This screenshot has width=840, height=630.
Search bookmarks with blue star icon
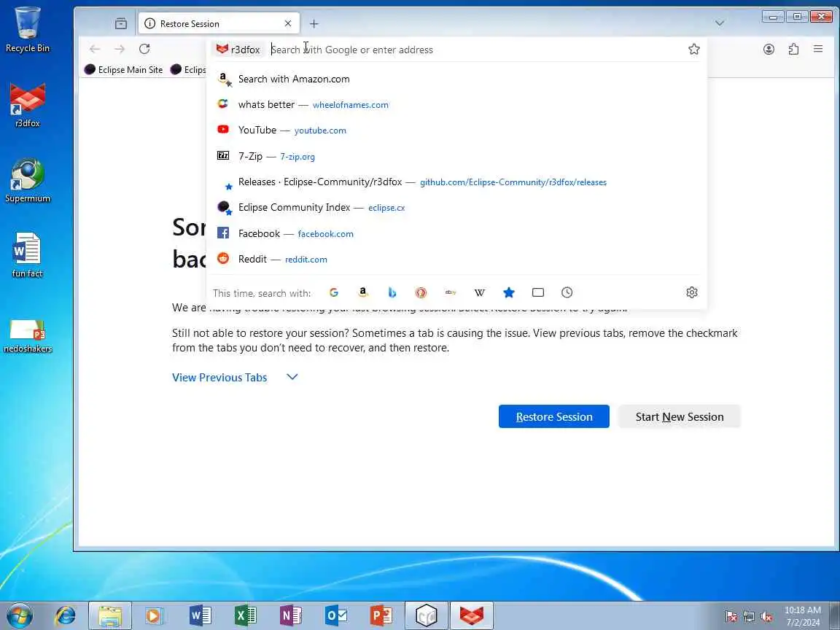coord(509,292)
